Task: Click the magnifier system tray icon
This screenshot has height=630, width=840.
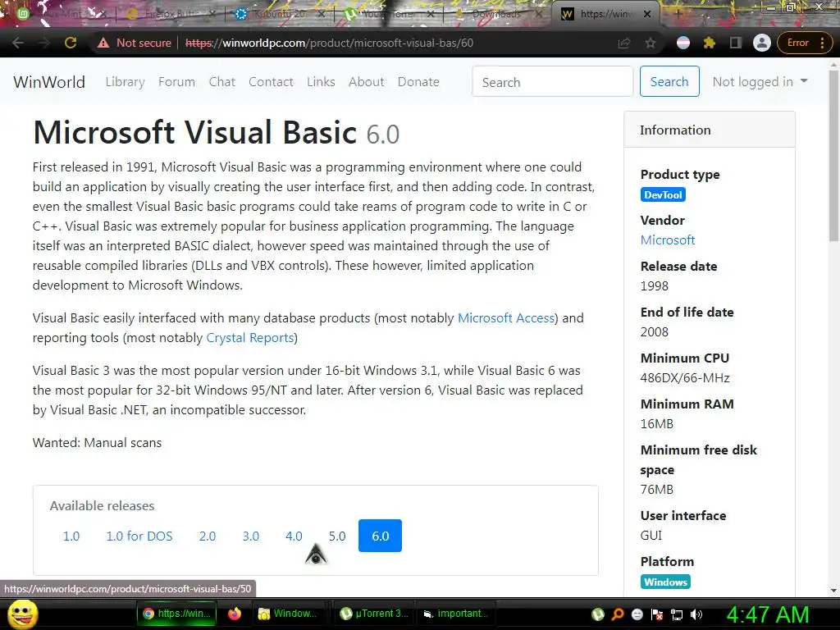Action: tap(618, 614)
